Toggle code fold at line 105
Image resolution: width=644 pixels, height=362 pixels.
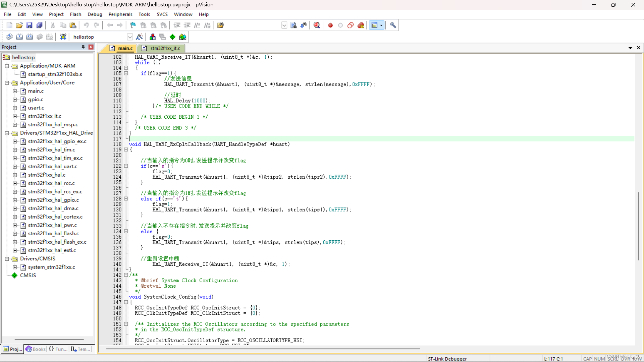[126, 73]
